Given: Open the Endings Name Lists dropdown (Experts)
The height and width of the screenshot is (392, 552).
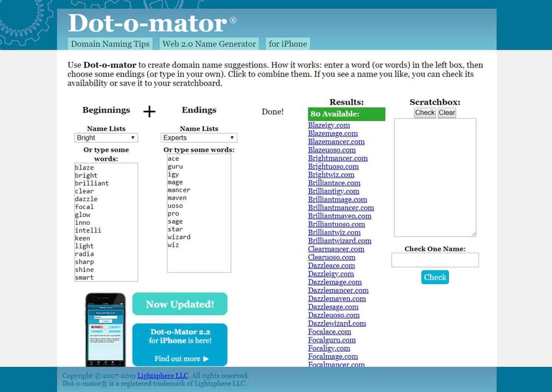Looking at the screenshot, I should click(x=199, y=137).
